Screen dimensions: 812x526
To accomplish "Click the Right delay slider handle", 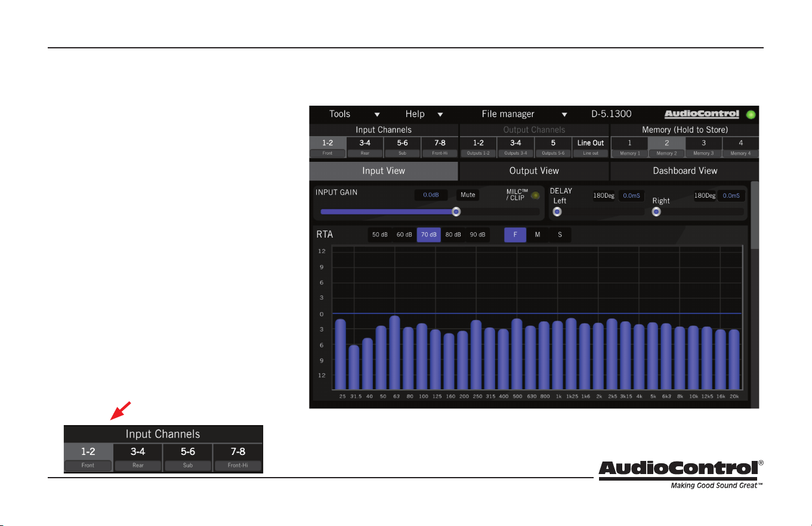I will [x=656, y=211].
